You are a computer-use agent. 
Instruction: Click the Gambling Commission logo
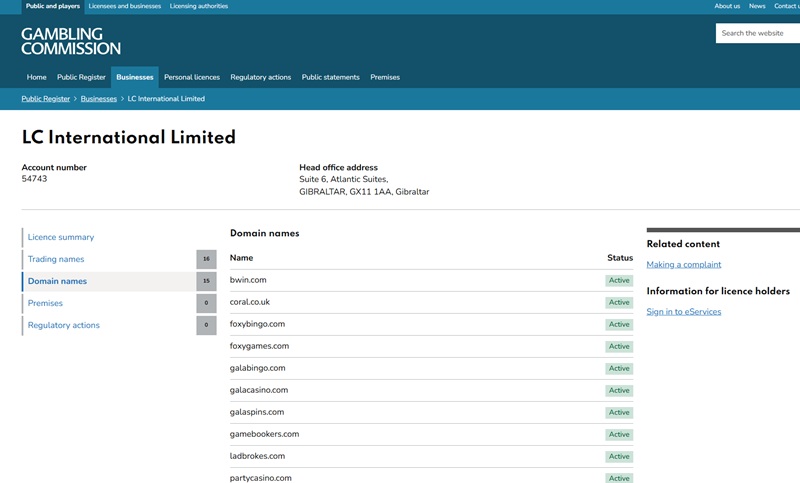coord(71,41)
